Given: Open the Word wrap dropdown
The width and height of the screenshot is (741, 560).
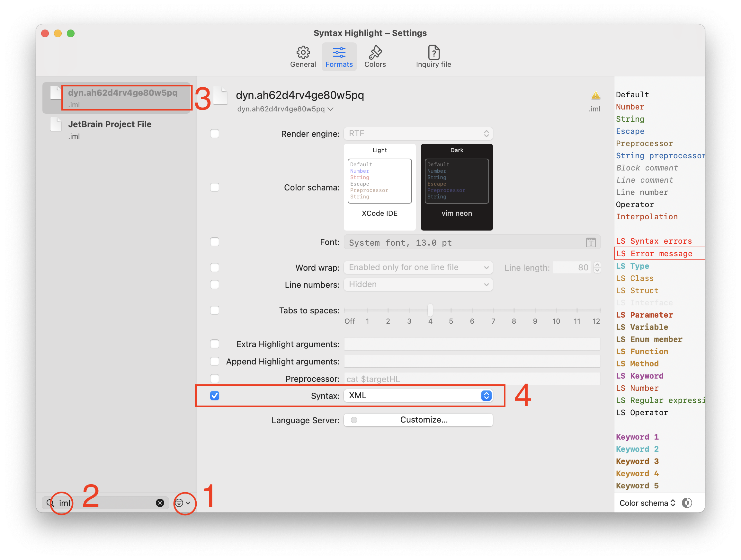Looking at the screenshot, I should [418, 267].
